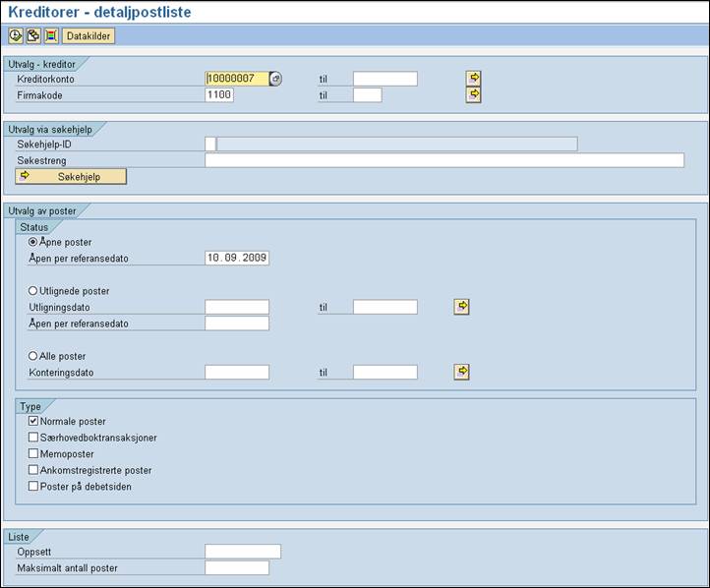710x588 pixels.
Task: Click the Utligningsdato from field
Action: point(237,307)
